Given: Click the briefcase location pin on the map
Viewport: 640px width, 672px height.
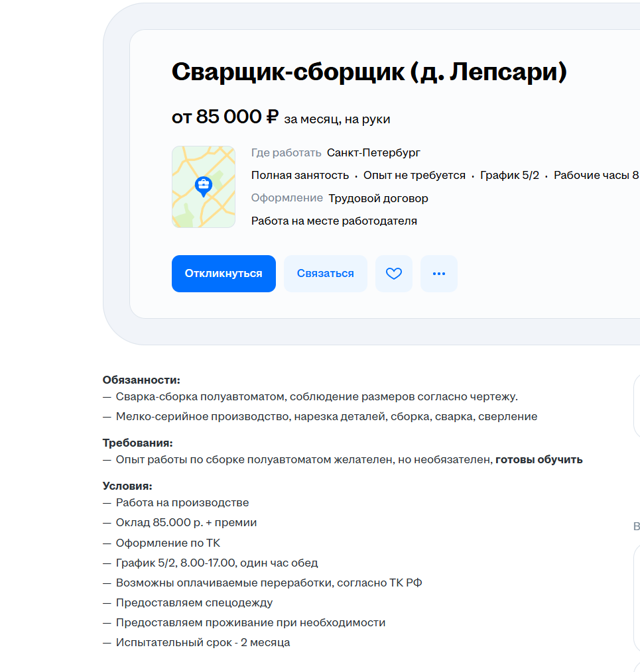Looking at the screenshot, I should 204,186.
